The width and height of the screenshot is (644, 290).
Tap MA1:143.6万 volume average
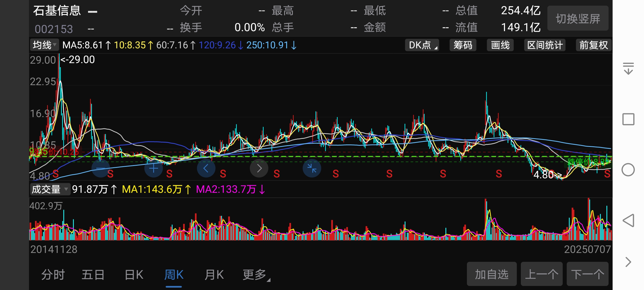click(156, 189)
